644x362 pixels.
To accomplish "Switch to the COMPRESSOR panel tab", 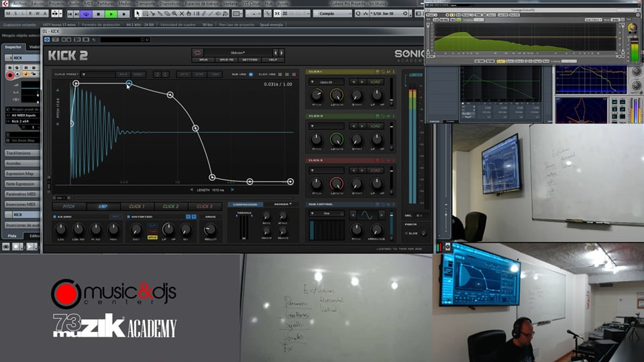I will (246, 204).
